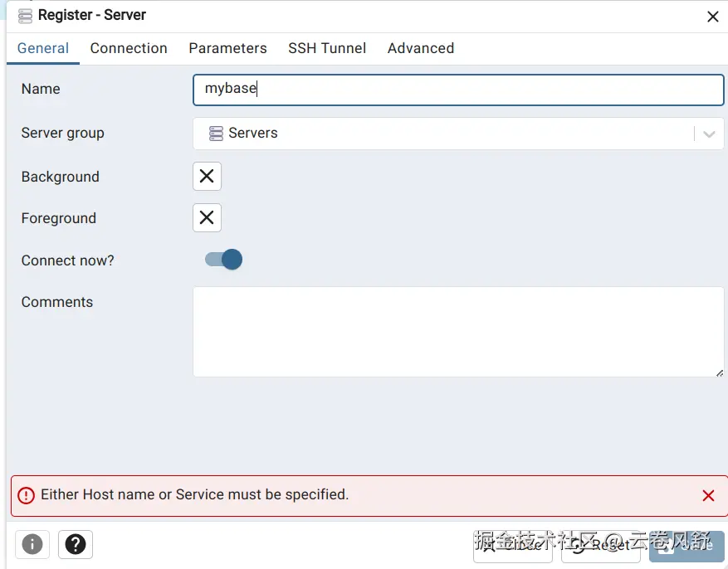The image size is (728, 569).
Task: Click inside the Comments text area
Action: [457, 332]
